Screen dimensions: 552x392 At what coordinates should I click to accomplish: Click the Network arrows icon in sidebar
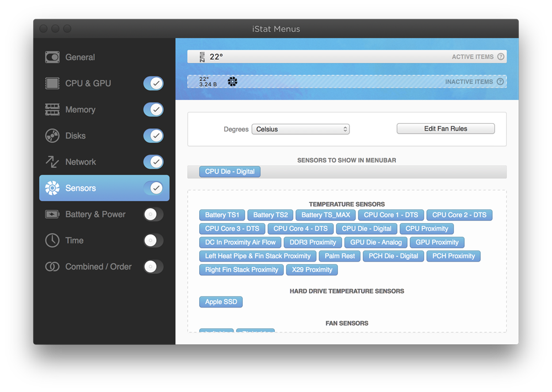pos(52,162)
